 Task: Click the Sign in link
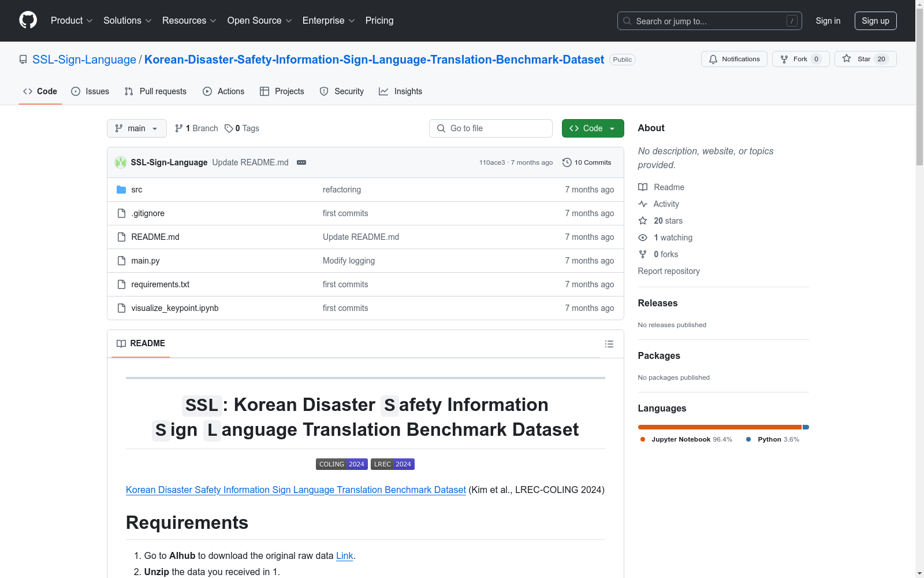point(828,21)
